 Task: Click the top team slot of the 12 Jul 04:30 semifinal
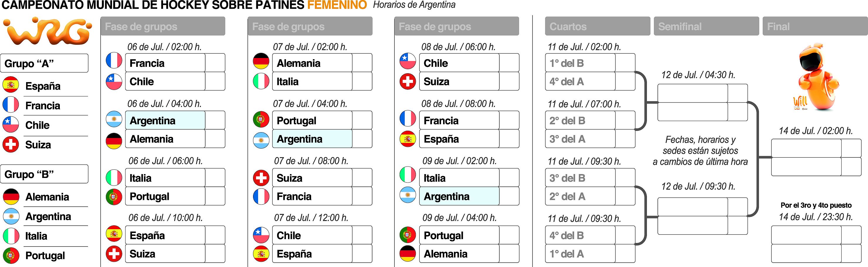click(x=692, y=93)
